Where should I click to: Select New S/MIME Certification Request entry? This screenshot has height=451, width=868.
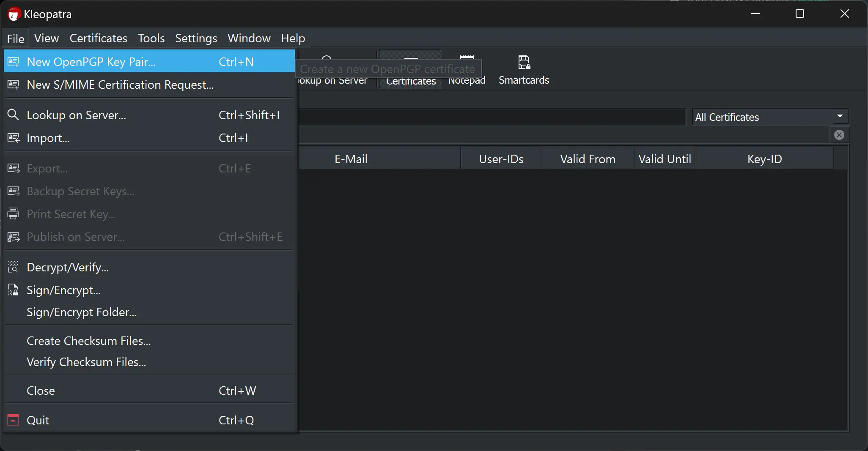(x=149, y=85)
